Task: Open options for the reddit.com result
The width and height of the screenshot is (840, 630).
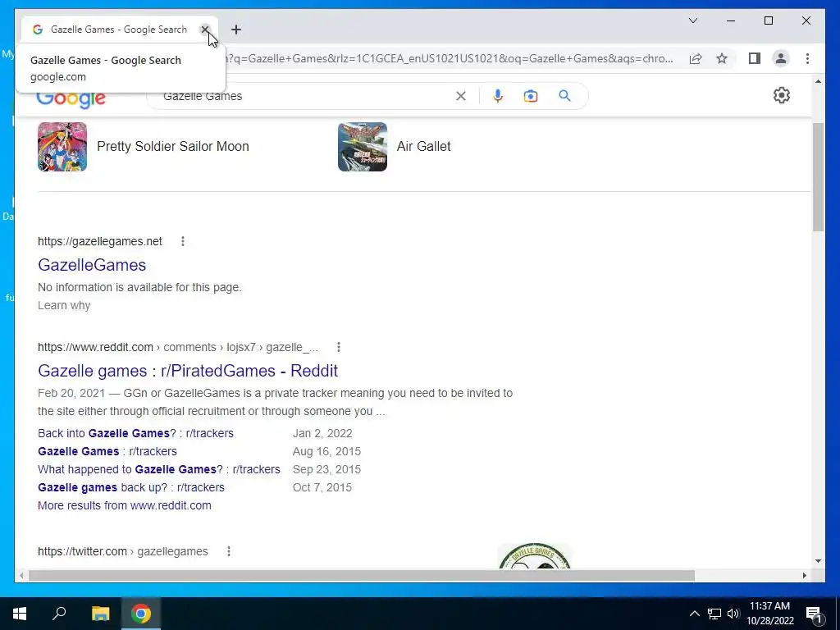Action: (x=339, y=347)
